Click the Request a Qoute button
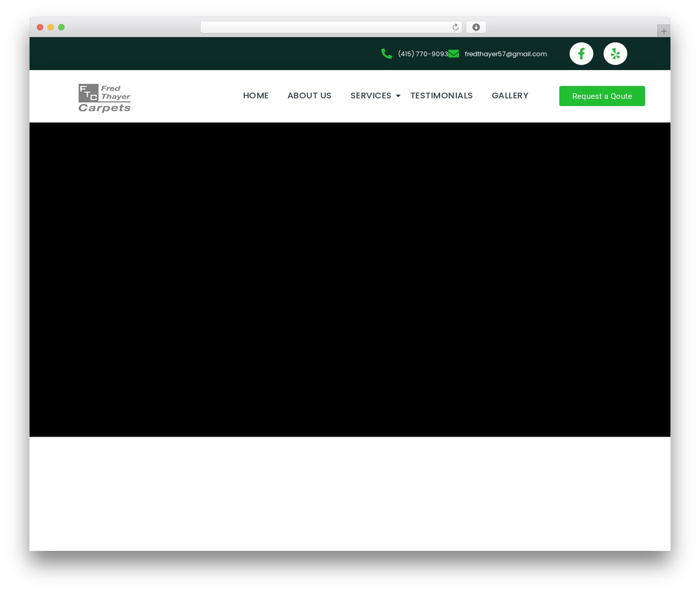 pyautogui.click(x=602, y=96)
